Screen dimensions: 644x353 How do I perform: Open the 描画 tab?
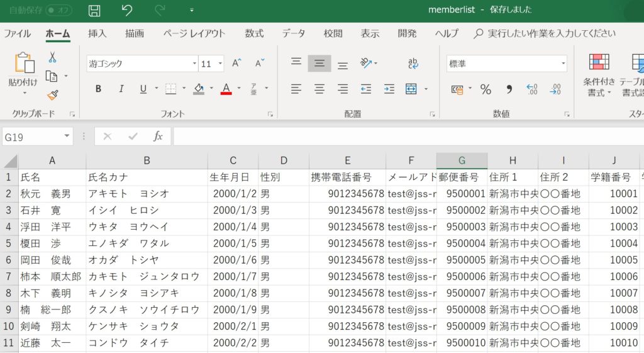[135, 33]
